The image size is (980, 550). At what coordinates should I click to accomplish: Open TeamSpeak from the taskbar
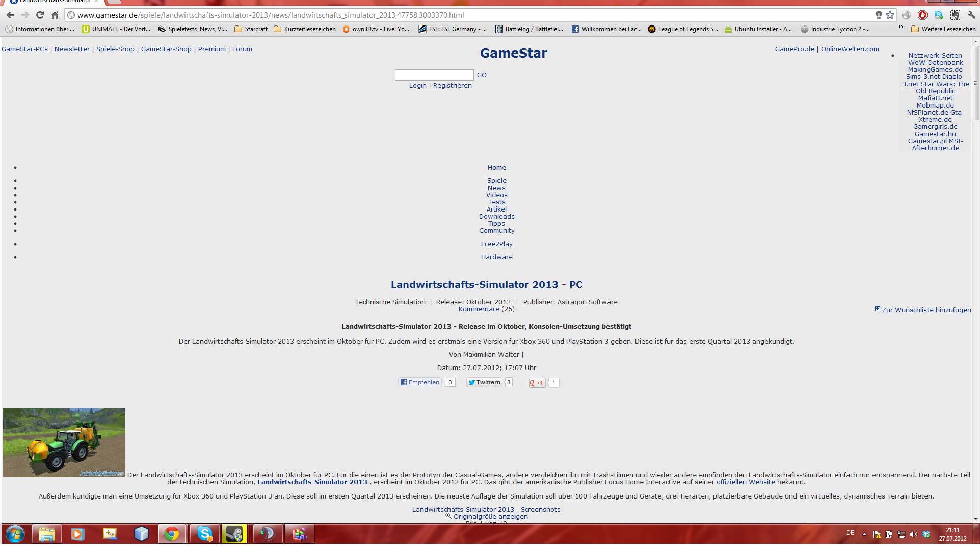tap(268, 534)
